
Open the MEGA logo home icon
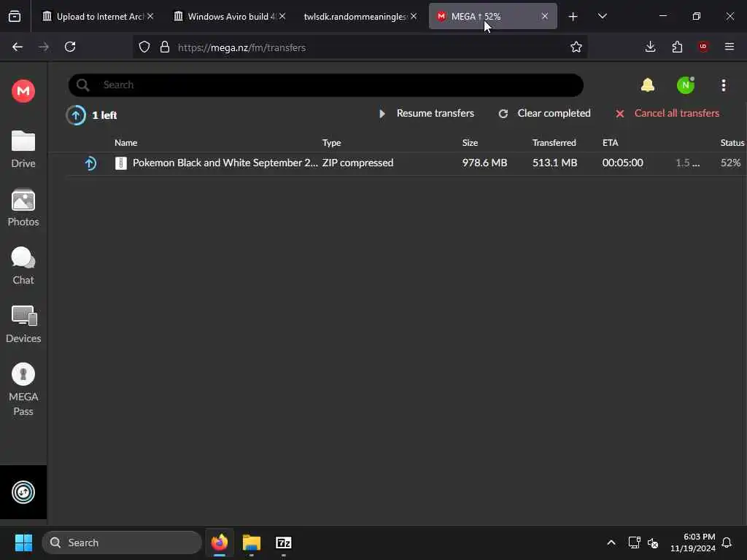(23, 91)
